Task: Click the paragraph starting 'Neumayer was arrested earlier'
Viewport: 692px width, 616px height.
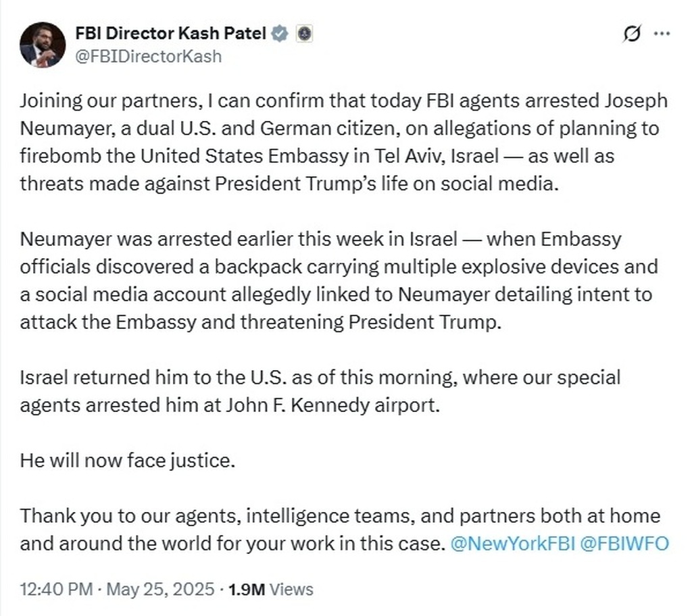Action: pyautogui.click(x=339, y=280)
